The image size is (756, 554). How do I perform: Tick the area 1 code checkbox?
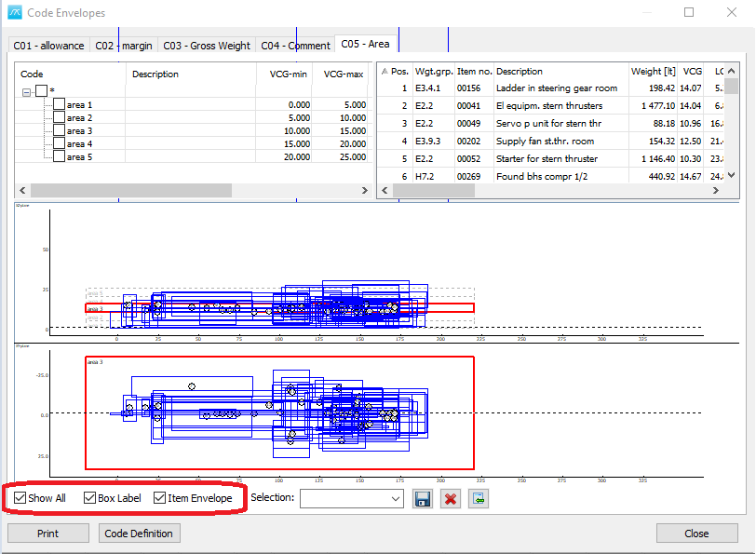tap(60, 105)
